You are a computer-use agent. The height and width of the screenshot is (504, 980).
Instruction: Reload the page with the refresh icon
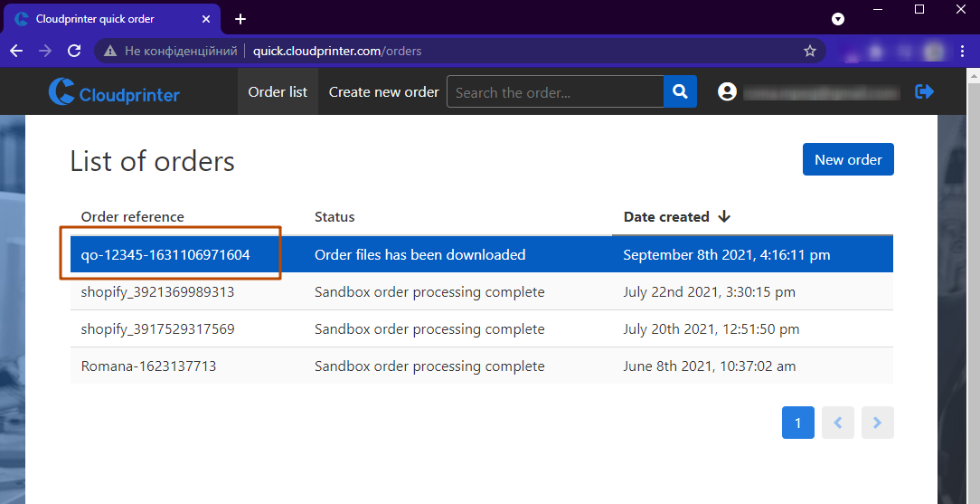click(x=74, y=51)
